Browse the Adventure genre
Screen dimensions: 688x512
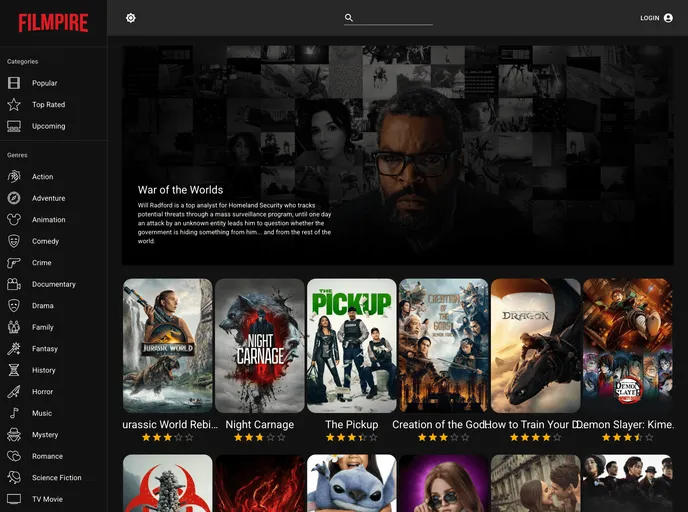(x=54, y=198)
